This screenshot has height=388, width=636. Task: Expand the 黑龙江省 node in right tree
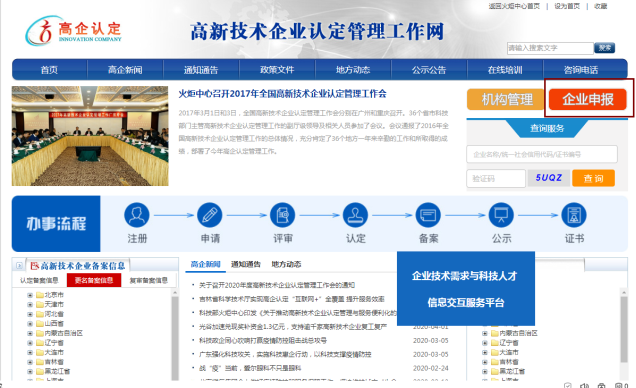pos(485,371)
